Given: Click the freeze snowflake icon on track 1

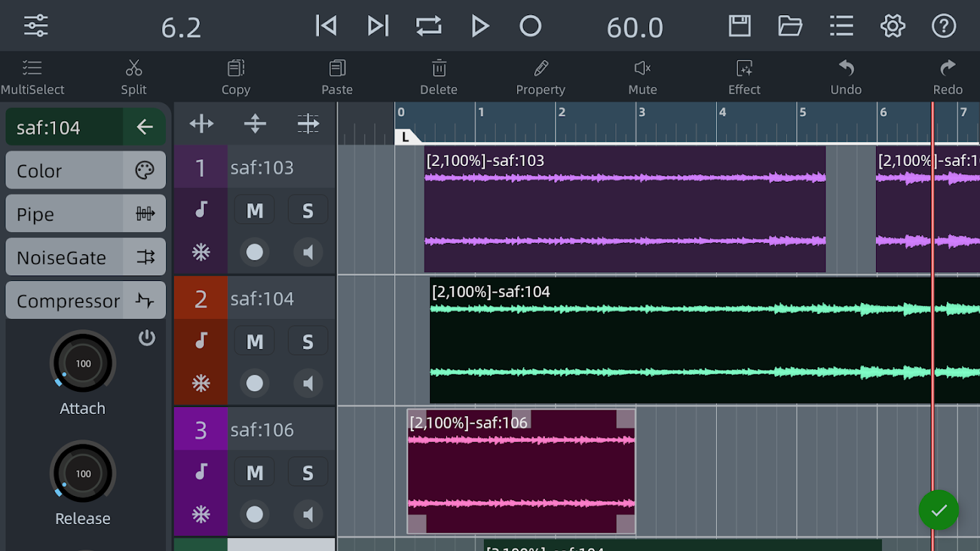Looking at the screenshot, I should point(201,252).
